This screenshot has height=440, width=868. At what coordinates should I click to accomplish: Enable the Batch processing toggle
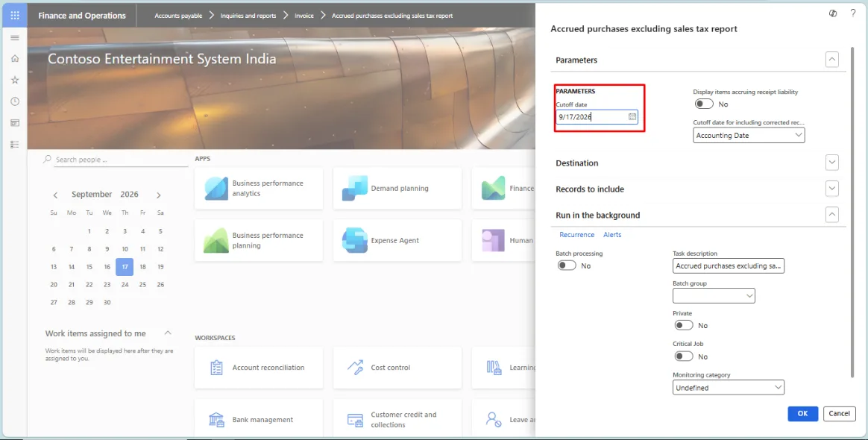pos(567,265)
